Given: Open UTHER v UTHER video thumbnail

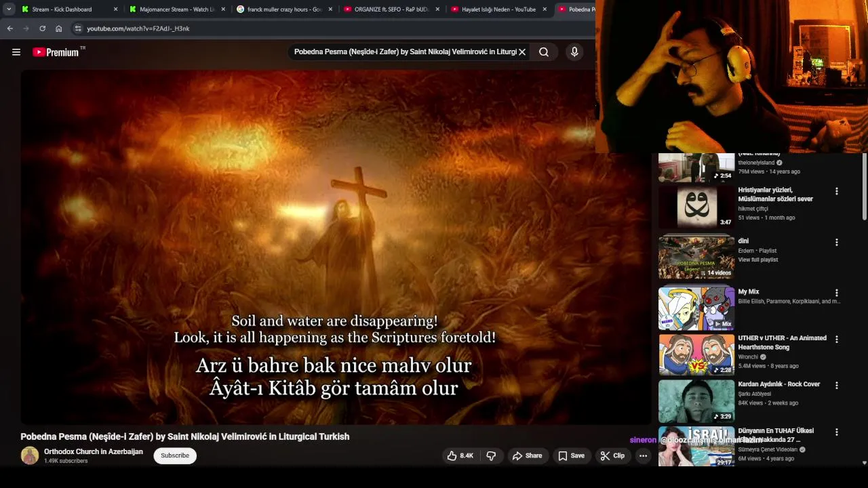Looking at the screenshot, I should (x=696, y=354).
